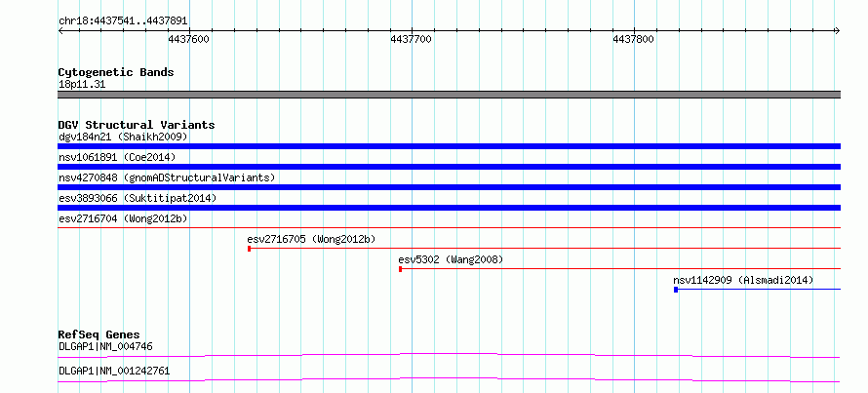Open variant esv2716704 (Wong2012b) label

[x=123, y=218]
